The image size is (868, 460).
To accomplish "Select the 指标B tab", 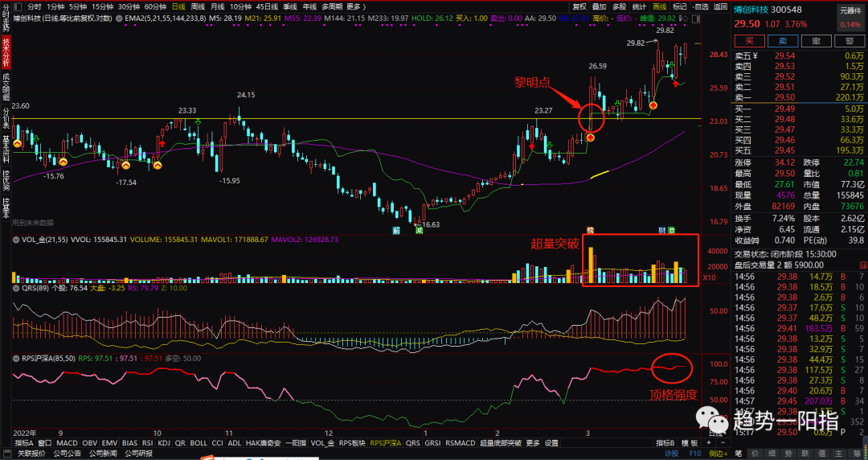I will [665, 443].
